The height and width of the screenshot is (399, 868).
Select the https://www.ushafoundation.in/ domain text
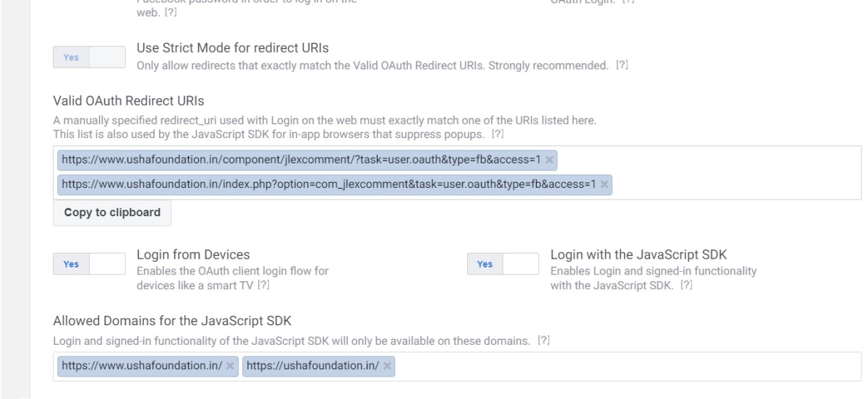pos(142,366)
